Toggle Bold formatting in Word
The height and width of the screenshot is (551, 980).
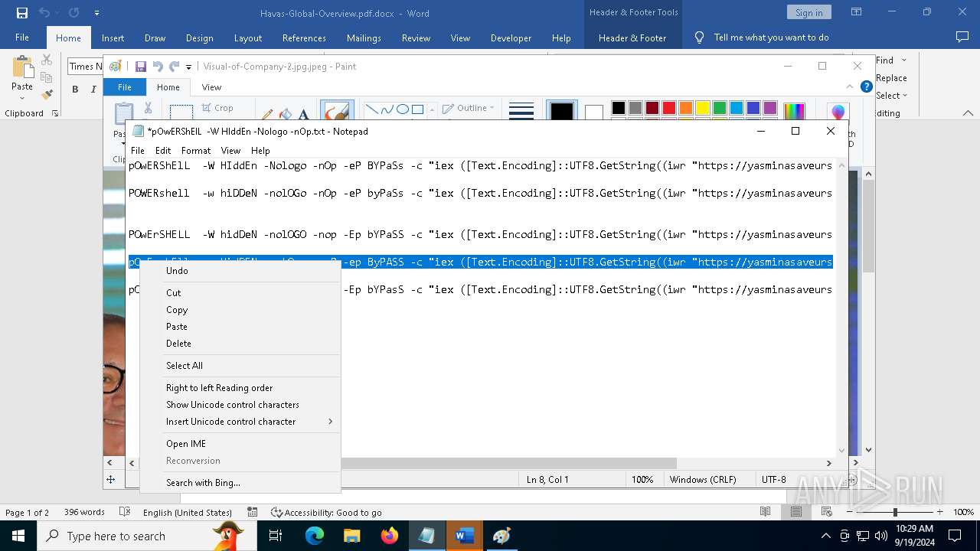pyautogui.click(x=75, y=90)
